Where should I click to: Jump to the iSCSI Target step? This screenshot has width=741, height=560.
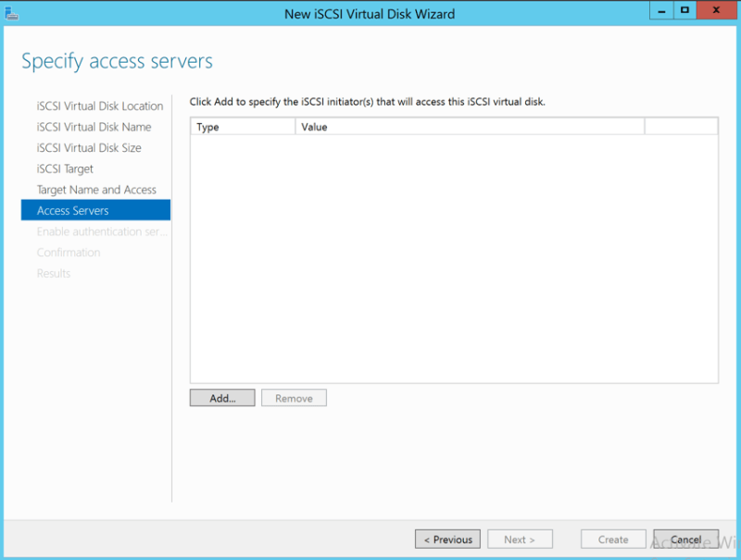pyautogui.click(x=65, y=169)
